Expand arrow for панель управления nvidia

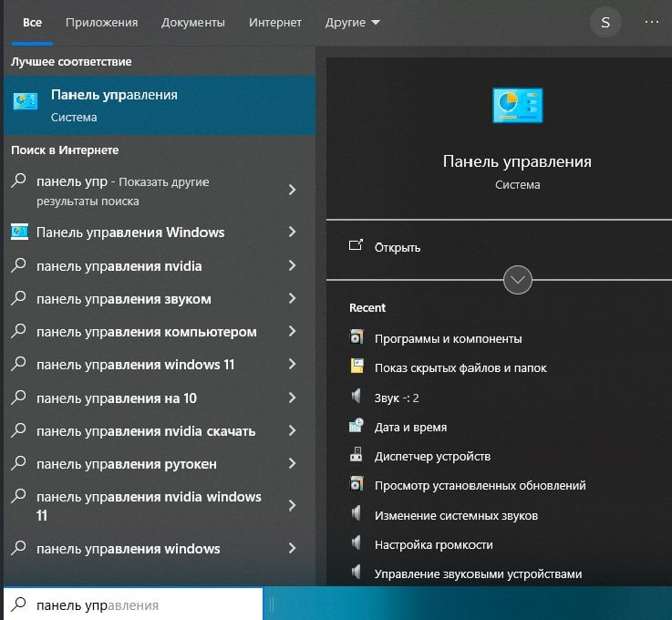point(293,265)
